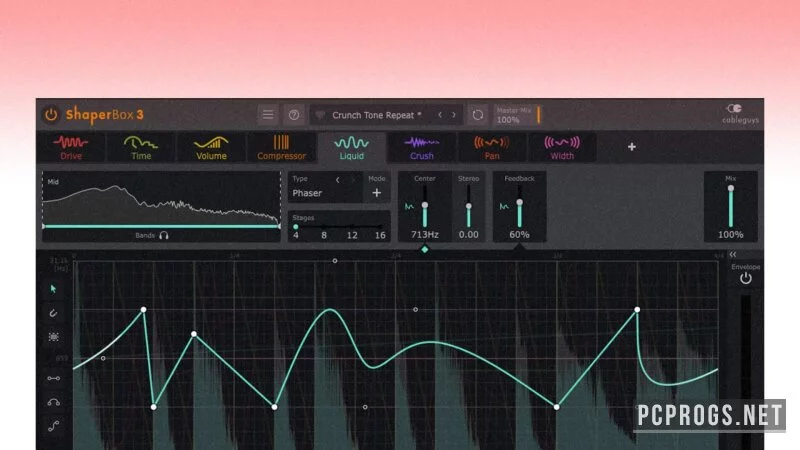Viewport: 800px width, 450px height.
Task: Select the pointer arrow tool
Action: tap(54, 289)
